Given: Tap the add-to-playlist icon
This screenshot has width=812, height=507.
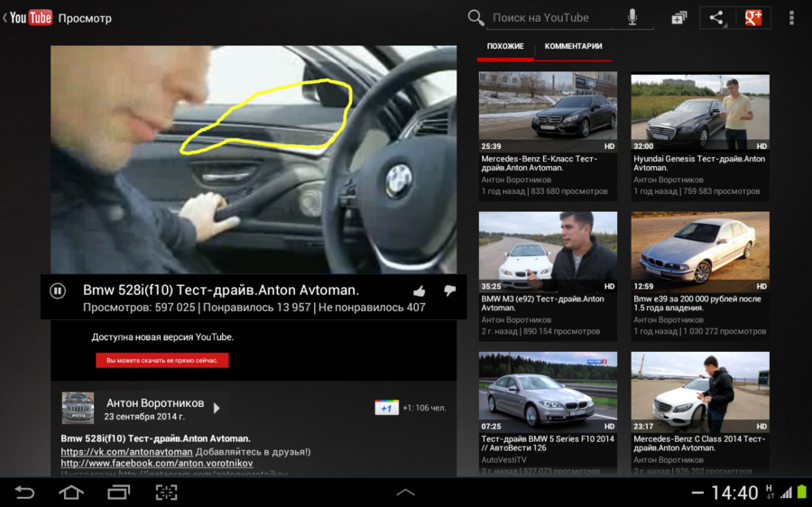Looking at the screenshot, I should point(678,18).
